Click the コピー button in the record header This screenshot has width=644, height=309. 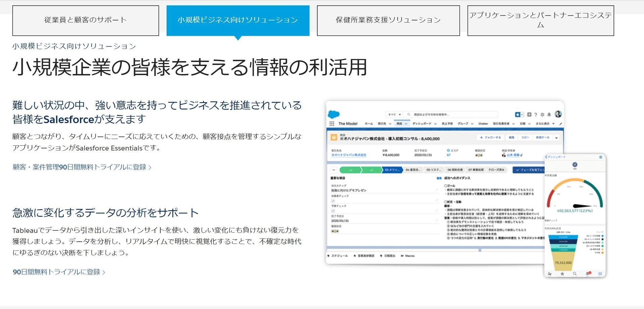pos(525,137)
